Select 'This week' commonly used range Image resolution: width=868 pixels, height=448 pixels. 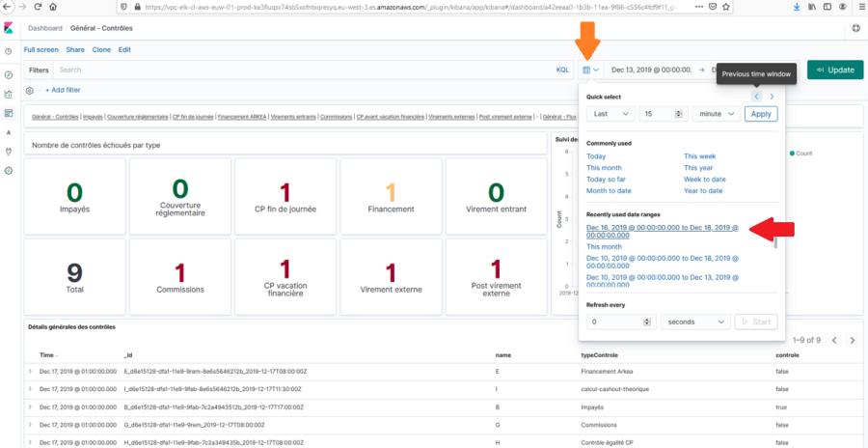point(699,156)
